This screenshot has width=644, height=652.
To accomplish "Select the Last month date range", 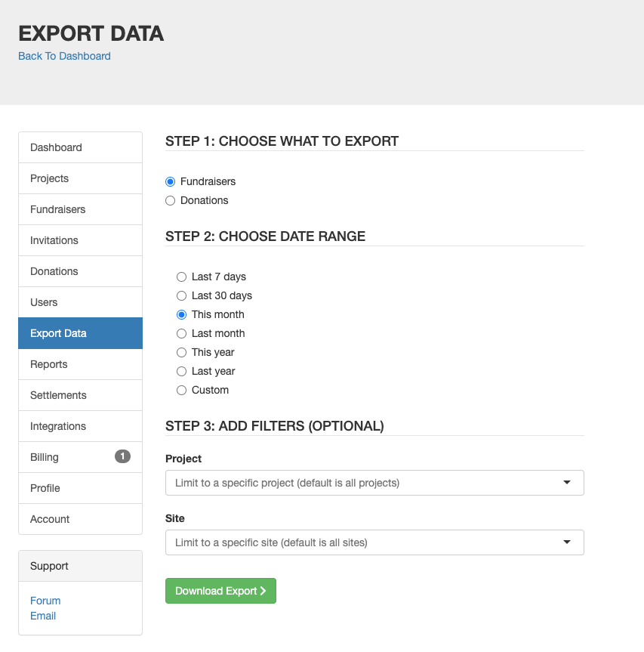I will [x=181, y=333].
